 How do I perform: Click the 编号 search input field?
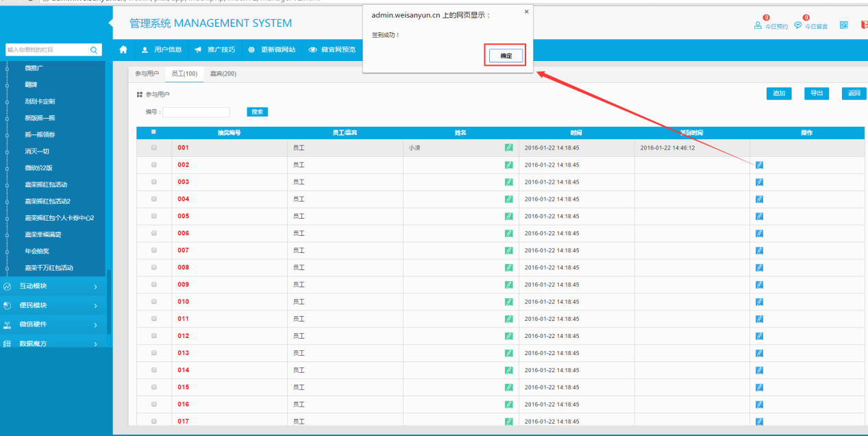[196, 112]
